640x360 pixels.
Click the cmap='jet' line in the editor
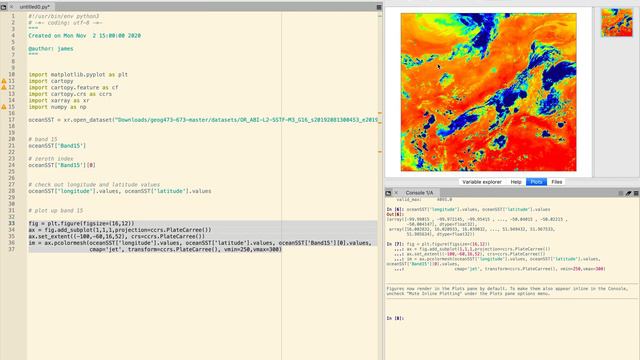pos(185,249)
